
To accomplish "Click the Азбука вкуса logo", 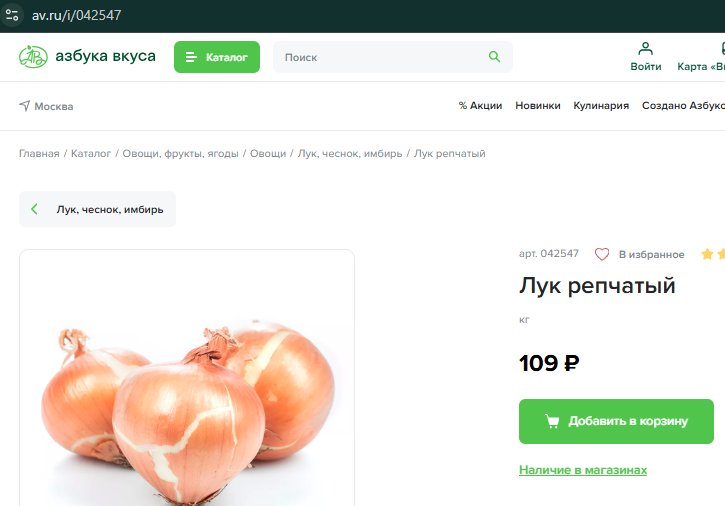I will pyautogui.click(x=87, y=56).
